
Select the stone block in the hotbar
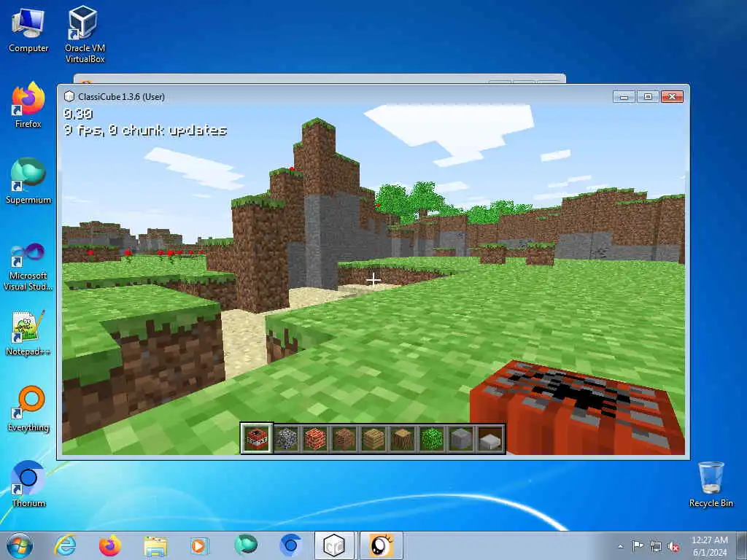(461, 438)
